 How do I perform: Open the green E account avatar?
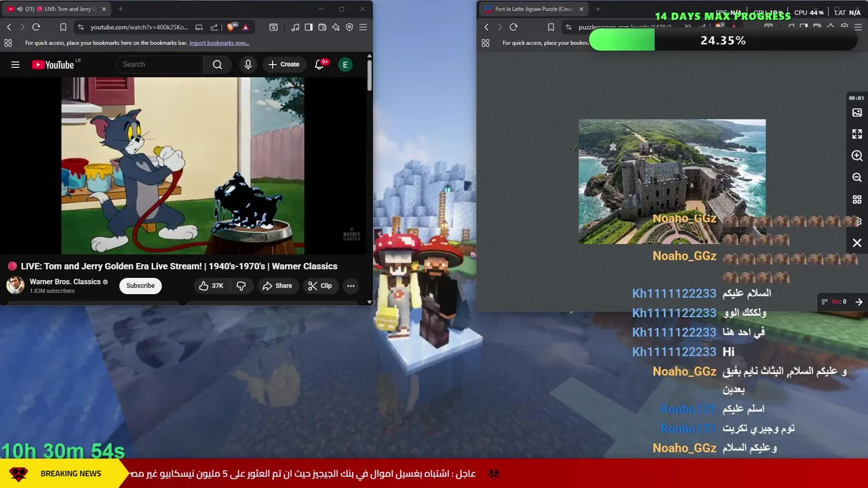345,64
